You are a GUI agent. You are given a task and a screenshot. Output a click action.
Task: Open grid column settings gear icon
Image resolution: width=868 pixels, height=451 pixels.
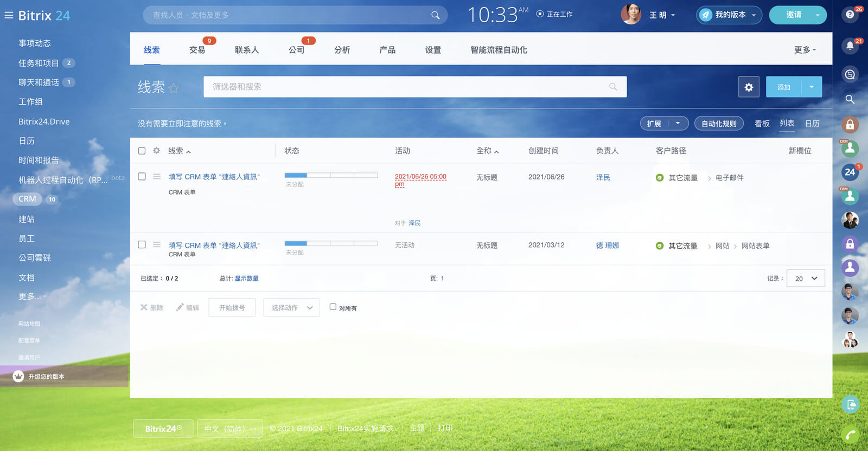[156, 151]
